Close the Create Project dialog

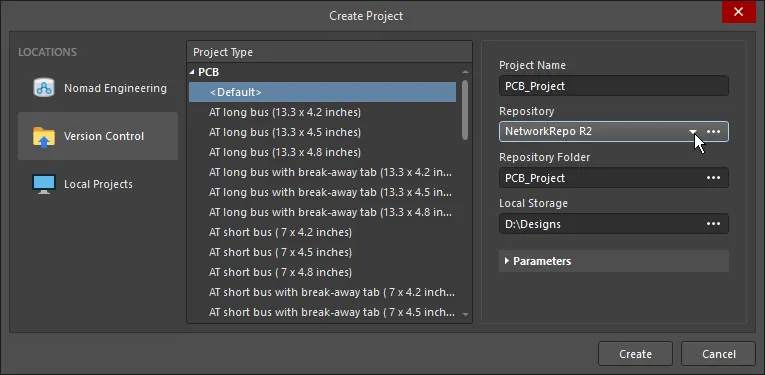[x=738, y=12]
